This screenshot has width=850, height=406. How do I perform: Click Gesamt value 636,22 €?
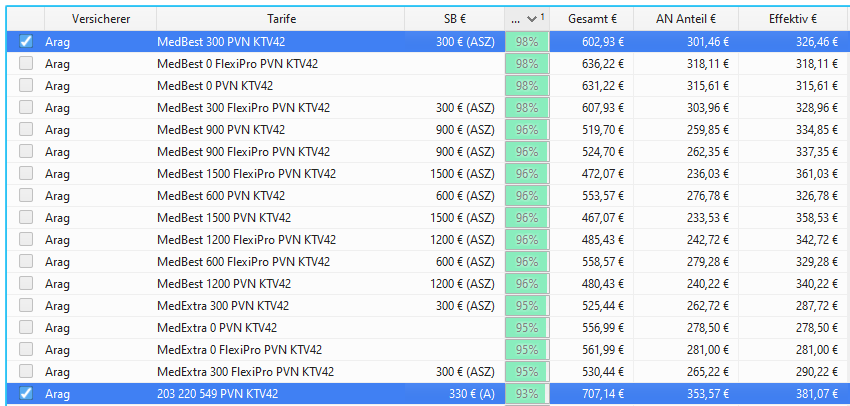[601, 64]
